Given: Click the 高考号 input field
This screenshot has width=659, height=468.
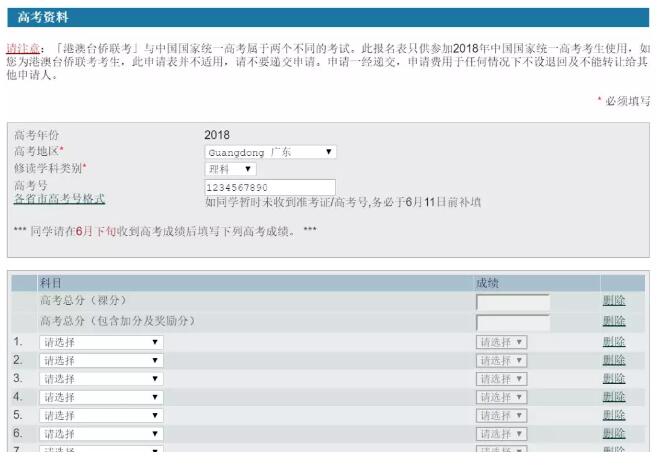Looking at the screenshot, I should pos(270,187).
